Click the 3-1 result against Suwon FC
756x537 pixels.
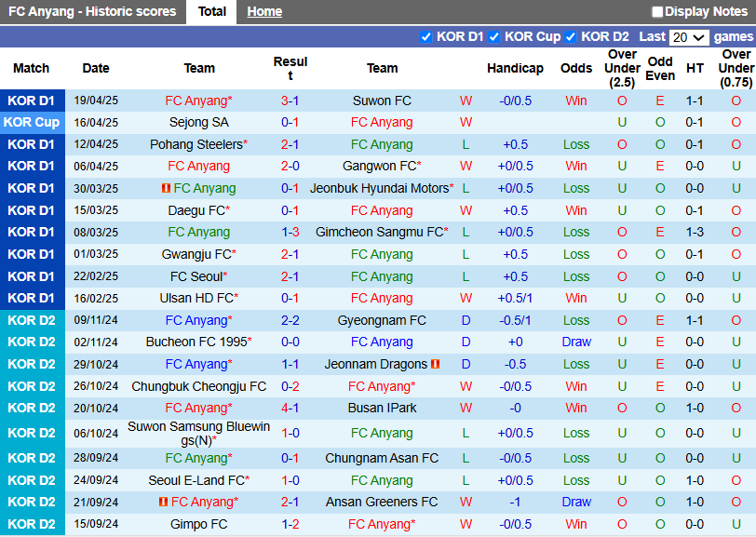click(290, 101)
